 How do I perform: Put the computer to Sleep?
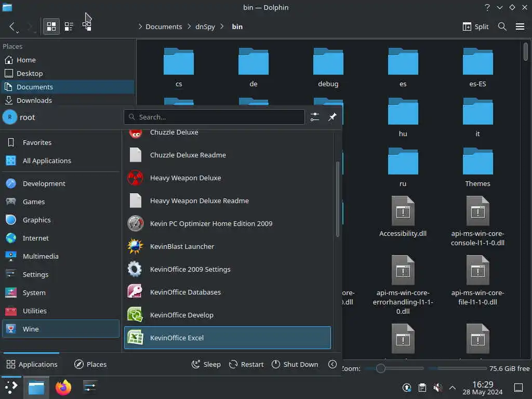point(206,364)
